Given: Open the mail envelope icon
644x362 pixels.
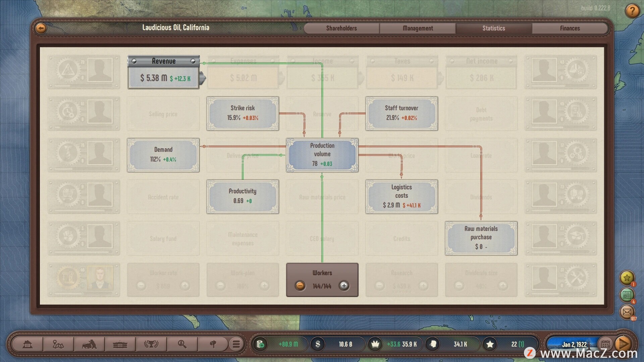Looking at the screenshot, I should 627,312.
